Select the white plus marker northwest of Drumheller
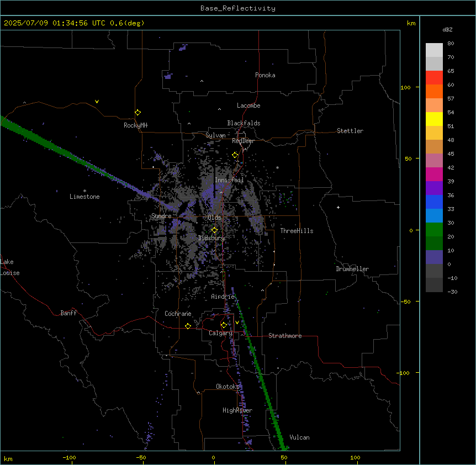Screen dimensions: 476x465 click(x=338, y=207)
